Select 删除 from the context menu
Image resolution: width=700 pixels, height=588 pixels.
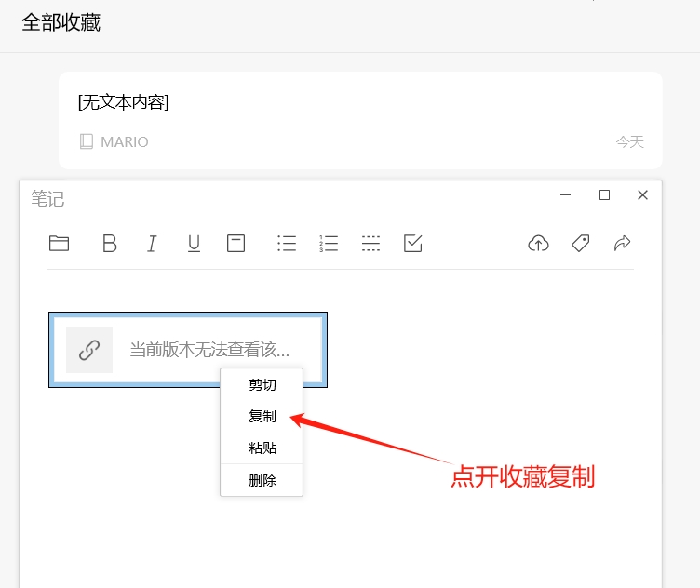(x=262, y=480)
